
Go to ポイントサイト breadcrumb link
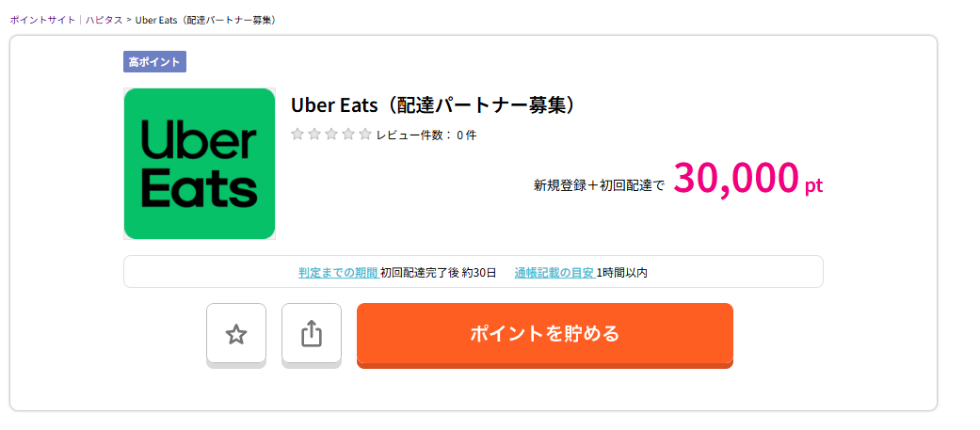pyautogui.click(x=43, y=20)
